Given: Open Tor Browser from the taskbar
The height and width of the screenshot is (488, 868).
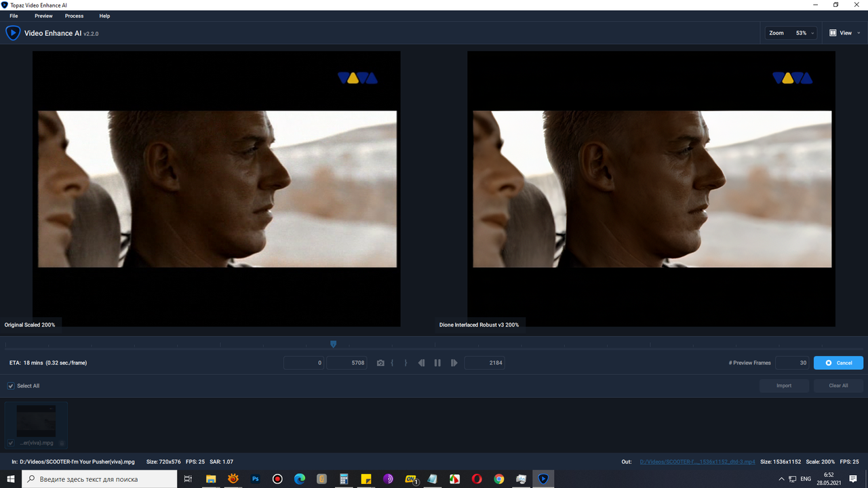Looking at the screenshot, I should click(388, 479).
